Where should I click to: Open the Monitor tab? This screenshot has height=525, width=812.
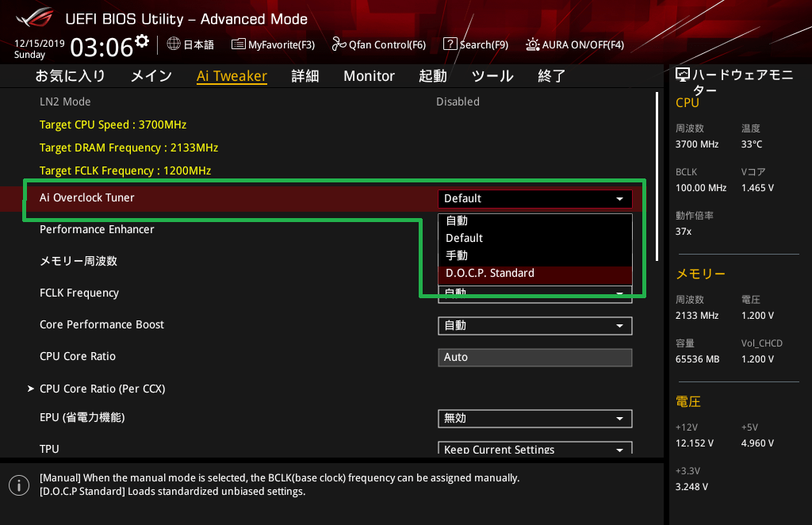369,76
